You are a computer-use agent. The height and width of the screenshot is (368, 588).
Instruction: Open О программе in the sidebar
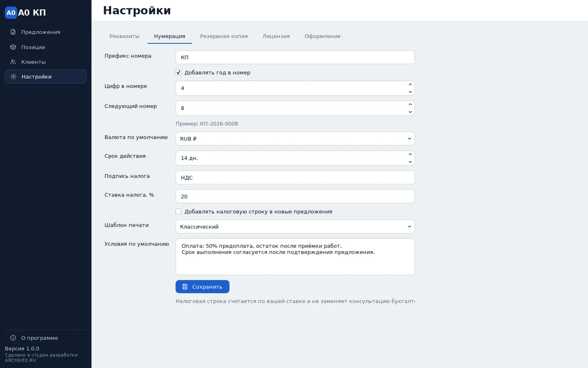pos(46,338)
